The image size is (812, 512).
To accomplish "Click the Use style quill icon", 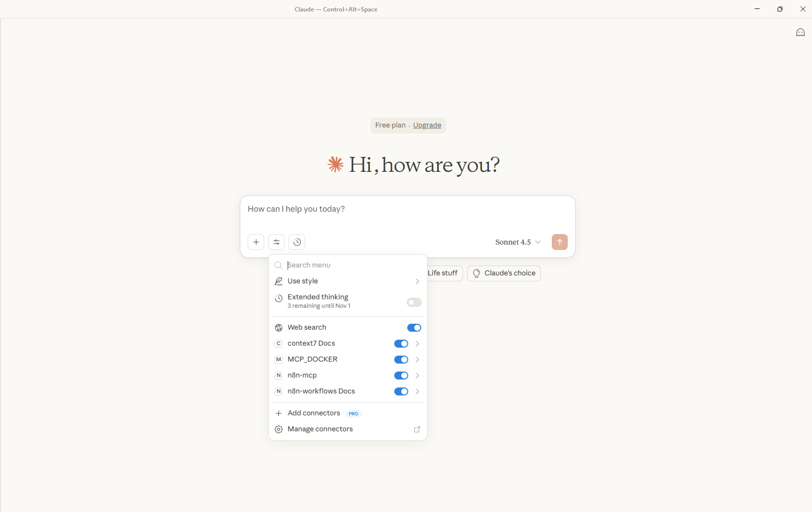I will pos(279,281).
